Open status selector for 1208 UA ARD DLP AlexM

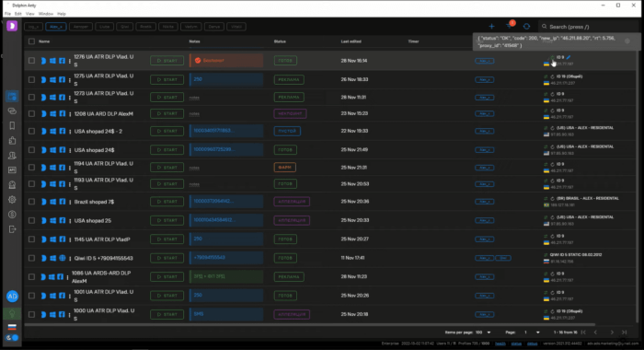tap(290, 113)
